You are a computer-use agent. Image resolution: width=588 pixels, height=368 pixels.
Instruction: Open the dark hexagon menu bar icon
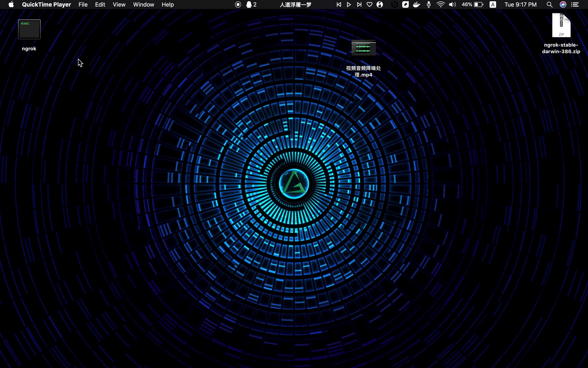point(394,5)
